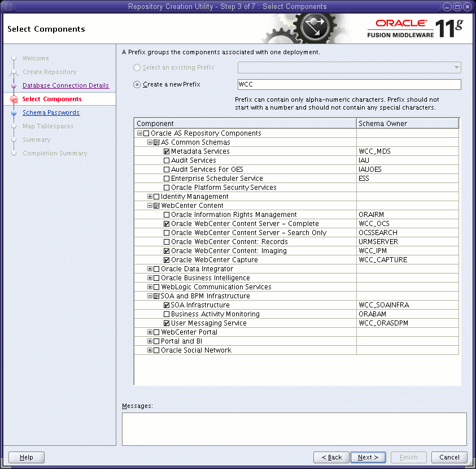Toggle the AS Common Schemas group checkbox

coord(156,142)
